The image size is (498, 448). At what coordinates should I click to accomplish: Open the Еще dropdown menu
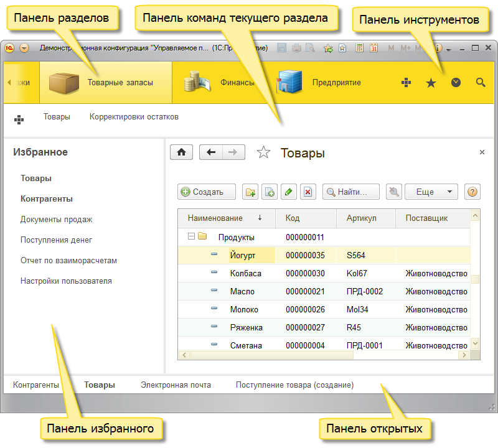431,192
